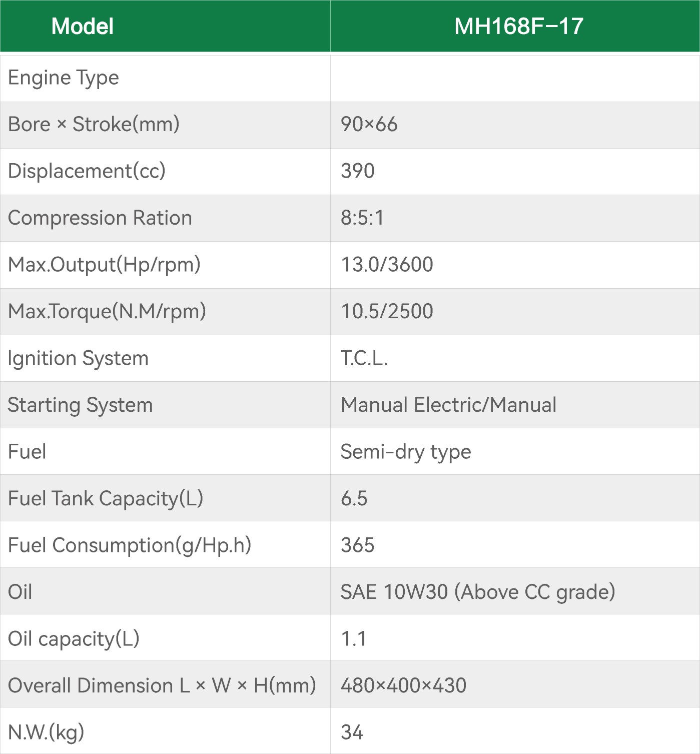Click the MH168F-17 header cell
The image size is (700, 754).
tap(518, 26)
